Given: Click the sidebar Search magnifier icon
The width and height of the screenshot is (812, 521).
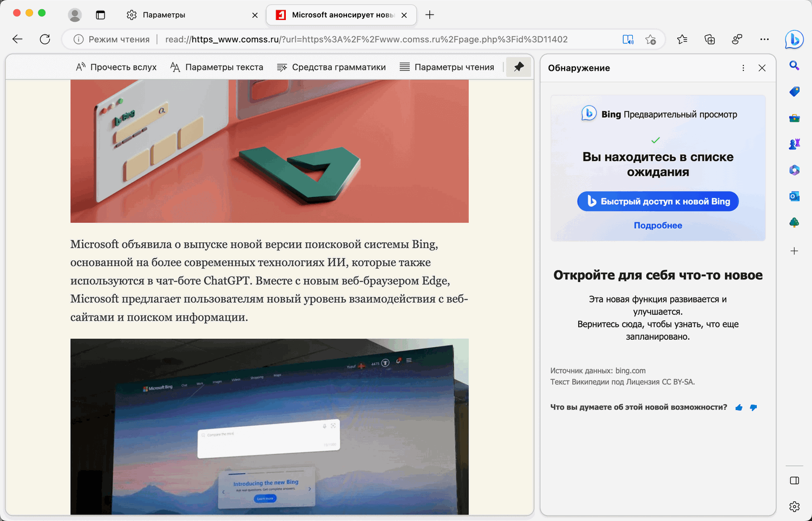Looking at the screenshot, I should click(x=794, y=65).
